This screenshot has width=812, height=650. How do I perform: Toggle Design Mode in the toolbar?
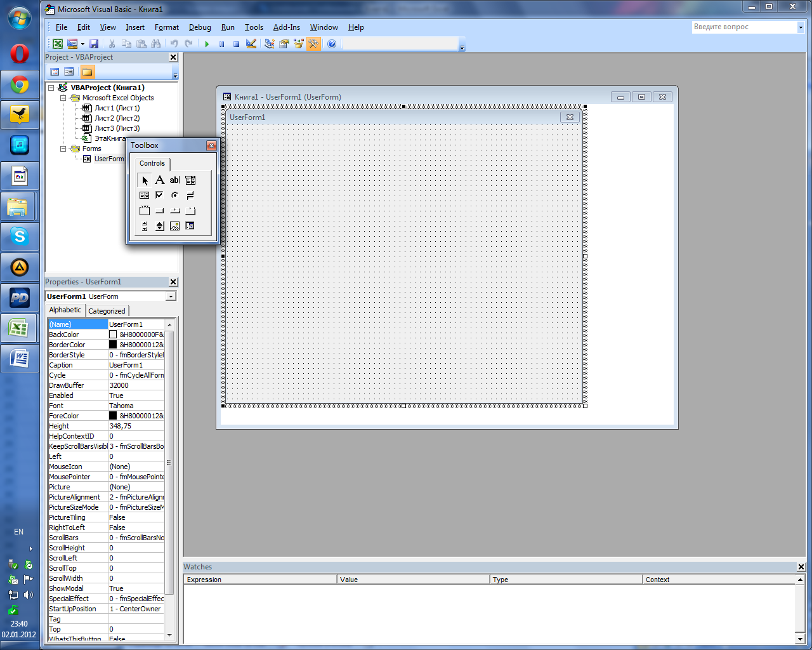(x=251, y=44)
